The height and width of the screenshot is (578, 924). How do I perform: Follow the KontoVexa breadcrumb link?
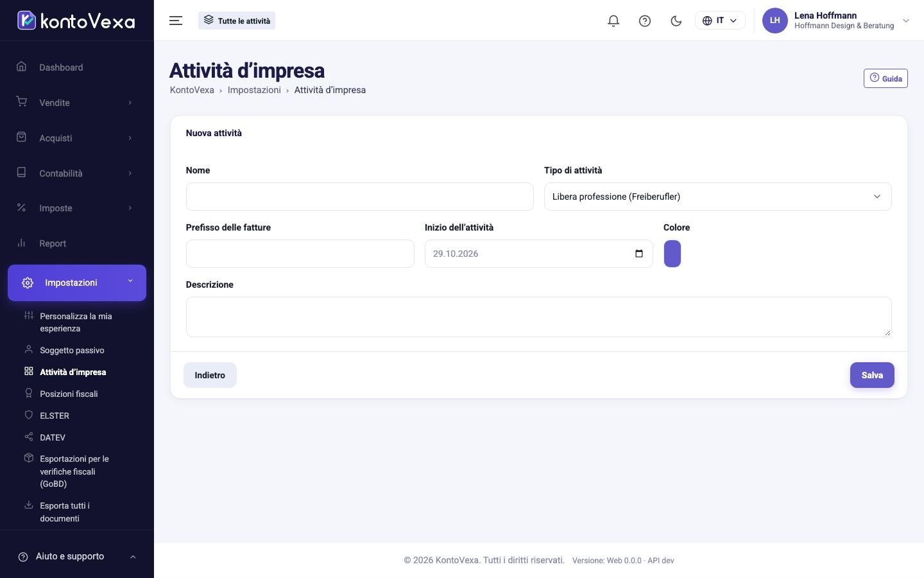[x=192, y=90]
